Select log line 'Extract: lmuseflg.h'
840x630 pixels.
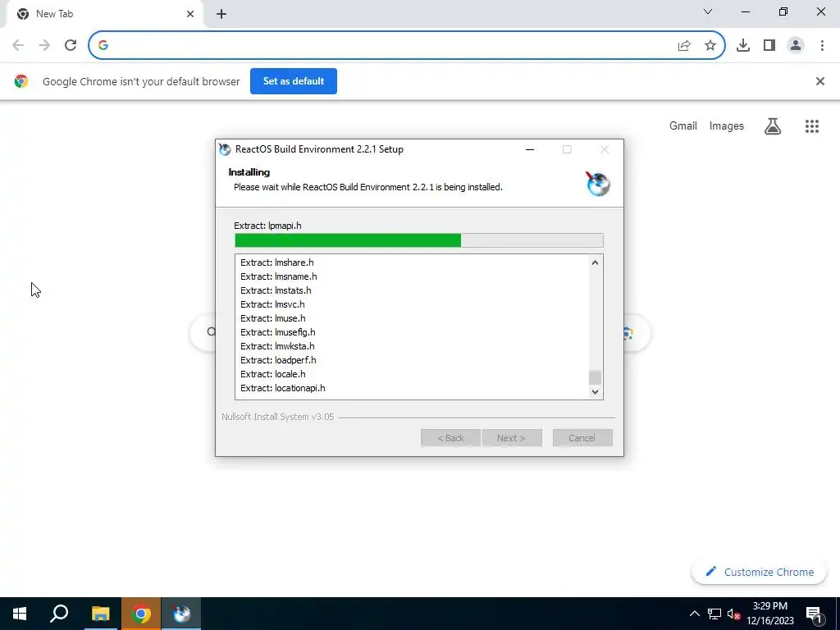tap(278, 332)
